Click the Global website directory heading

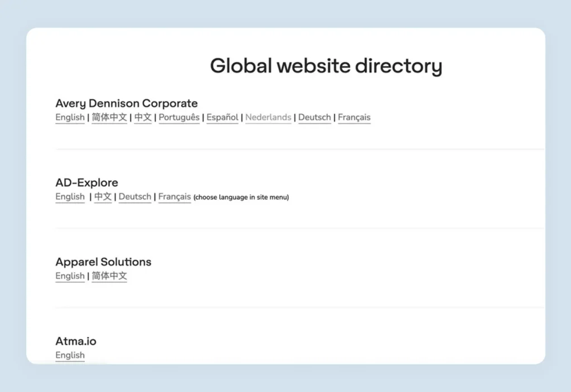[326, 66]
